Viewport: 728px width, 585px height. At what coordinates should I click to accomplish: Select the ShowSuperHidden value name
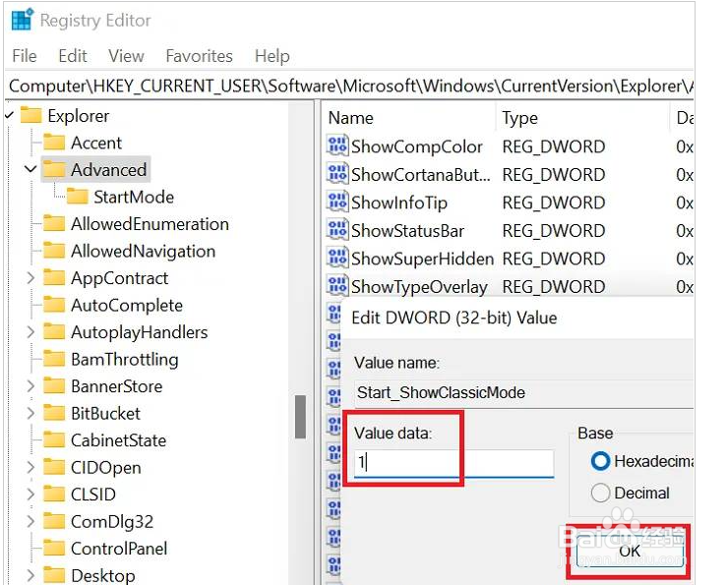coord(422,259)
